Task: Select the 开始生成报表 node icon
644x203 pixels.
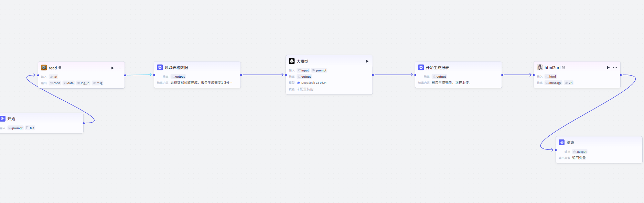Action: (x=421, y=67)
